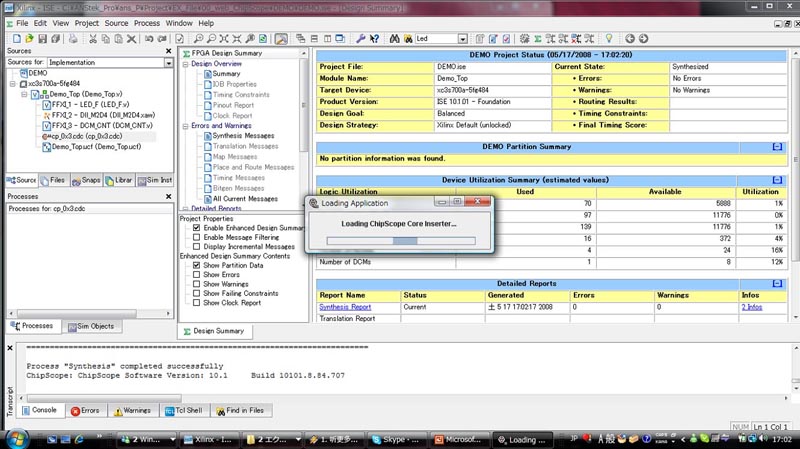The height and width of the screenshot is (449, 800).
Task: Toggle Enable Message Filtering checkbox
Action: pos(196,237)
